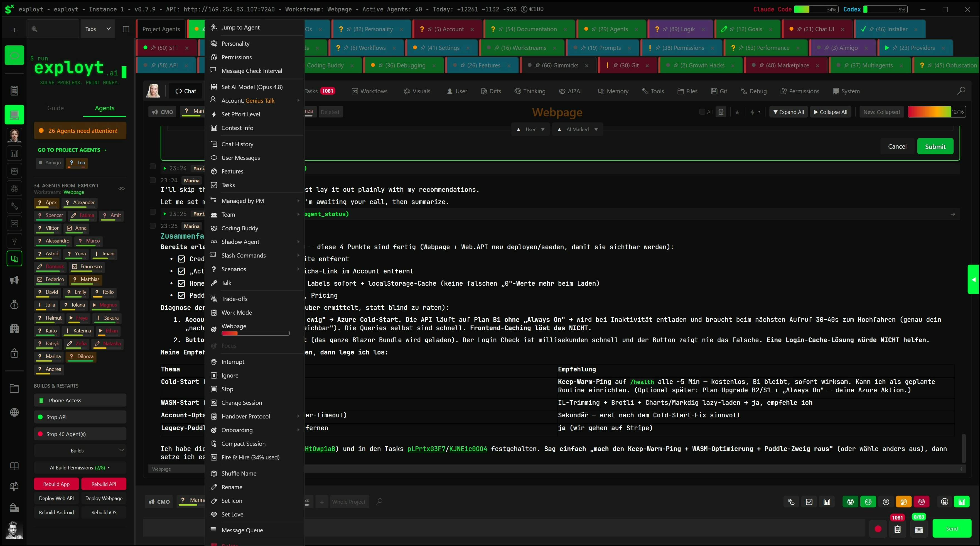Click the red emoji face icon
Viewport: 980px width, 546px height.
click(x=922, y=502)
